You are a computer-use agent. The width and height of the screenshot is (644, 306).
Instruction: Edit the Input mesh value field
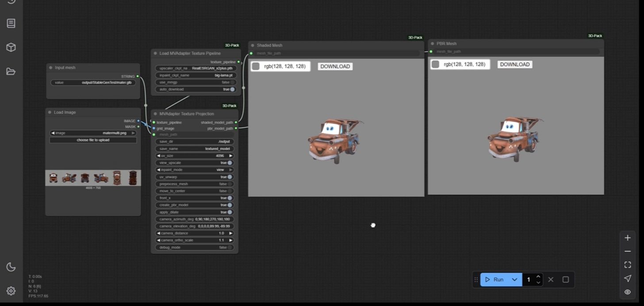coord(93,83)
